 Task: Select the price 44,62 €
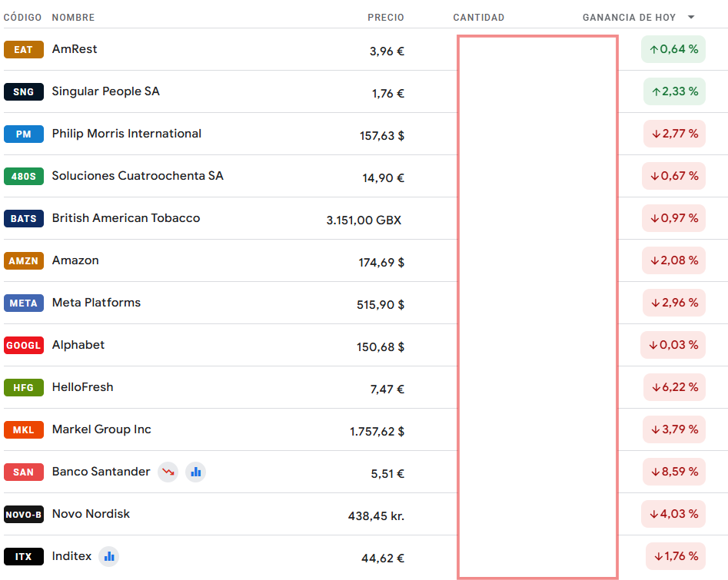click(x=383, y=558)
